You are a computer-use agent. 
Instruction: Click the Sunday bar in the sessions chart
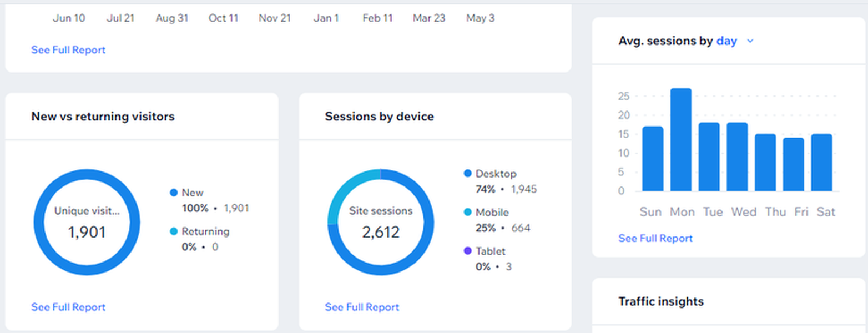[653, 159]
